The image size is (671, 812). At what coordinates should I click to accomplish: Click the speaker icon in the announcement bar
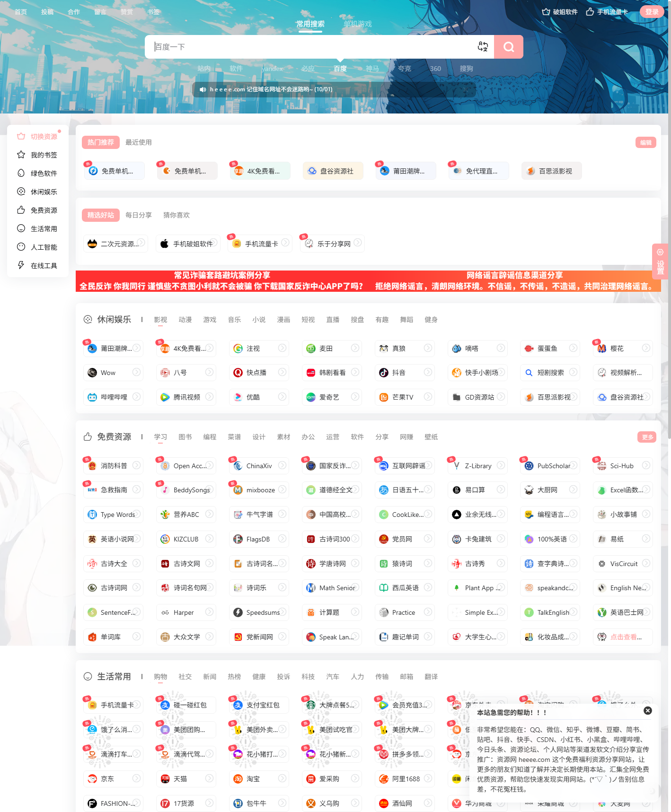point(203,89)
